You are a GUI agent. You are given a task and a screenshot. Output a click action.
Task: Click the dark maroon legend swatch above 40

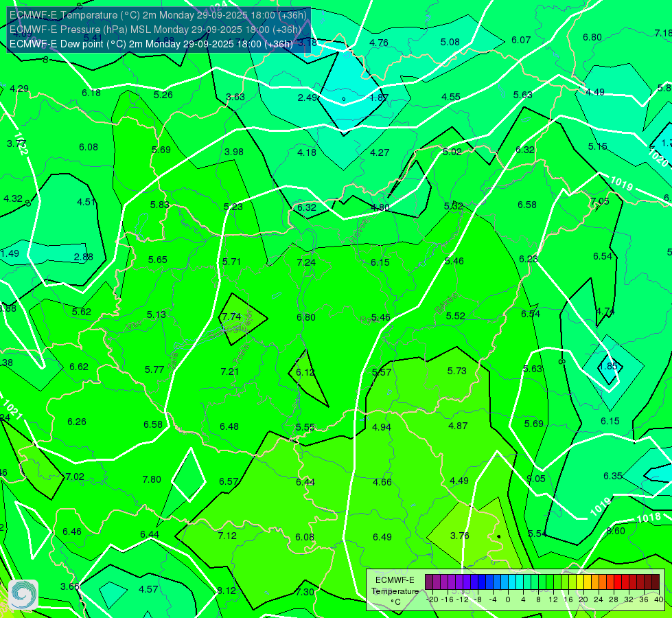click(x=656, y=582)
